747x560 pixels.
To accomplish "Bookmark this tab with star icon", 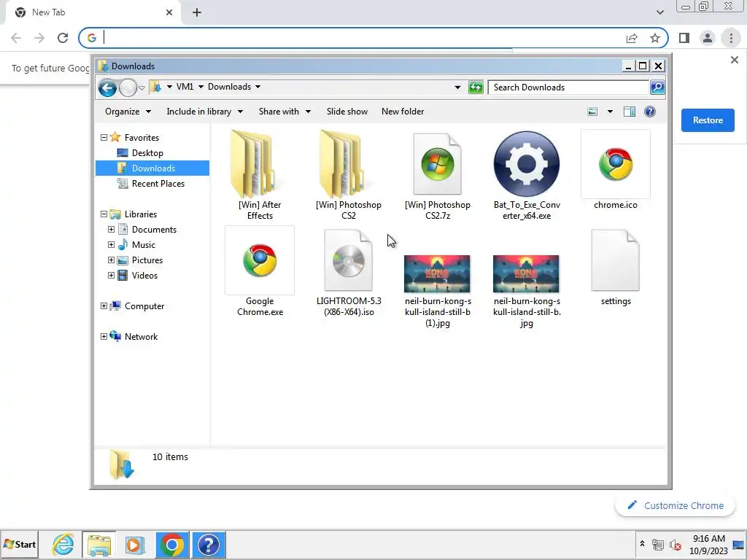I will click(x=655, y=38).
